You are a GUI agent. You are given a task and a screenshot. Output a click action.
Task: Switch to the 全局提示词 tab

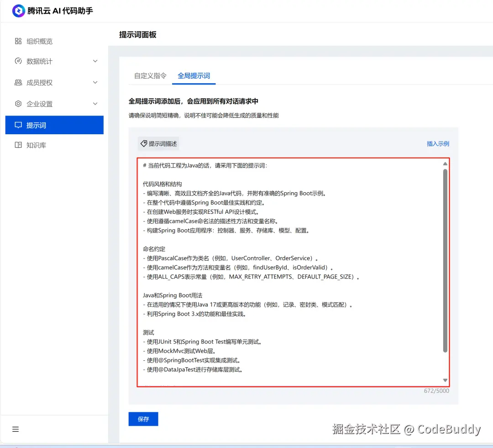click(x=194, y=76)
